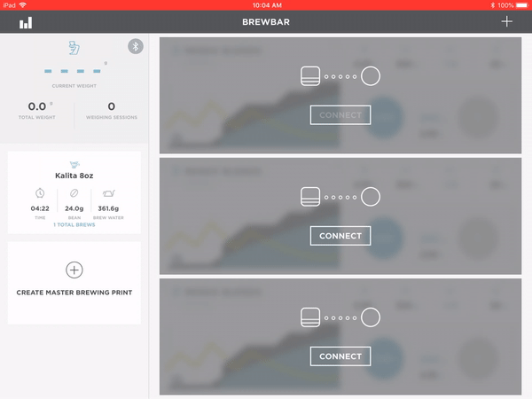
Task: Tap the brew water kettle icon
Action: (110, 193)
